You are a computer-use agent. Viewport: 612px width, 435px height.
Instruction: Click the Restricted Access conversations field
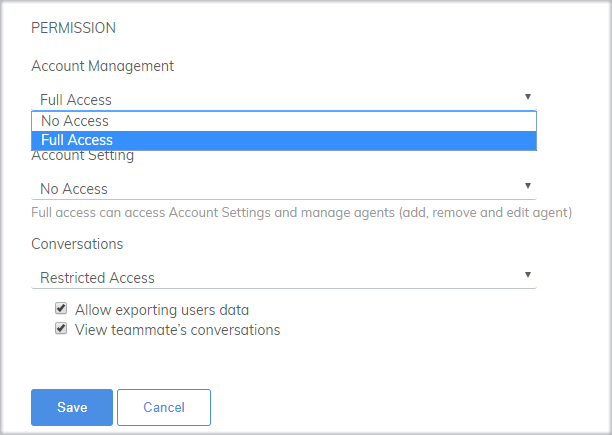point(284,278)
